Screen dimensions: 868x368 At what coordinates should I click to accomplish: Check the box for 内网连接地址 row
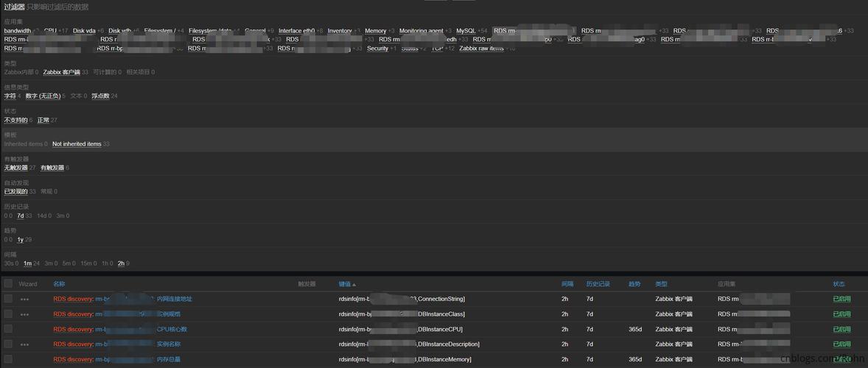point(8,299)
